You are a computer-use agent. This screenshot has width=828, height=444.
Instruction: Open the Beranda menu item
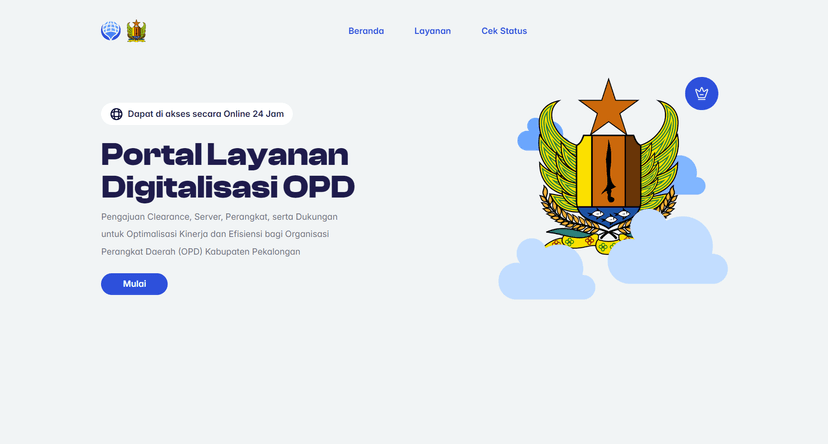click(366, 31)
